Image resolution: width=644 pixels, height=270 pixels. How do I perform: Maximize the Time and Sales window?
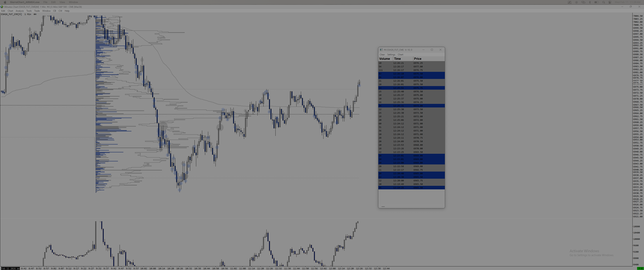click(432, 49)
